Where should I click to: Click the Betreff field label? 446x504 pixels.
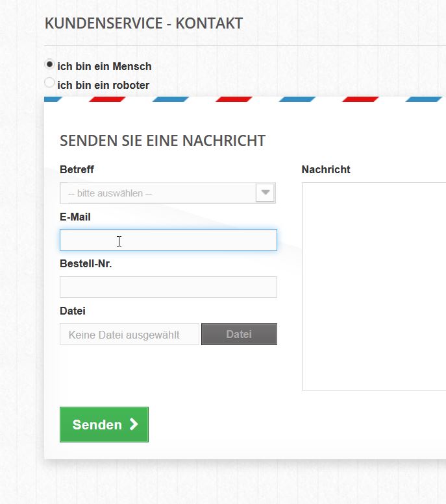[x=77, y=169]
